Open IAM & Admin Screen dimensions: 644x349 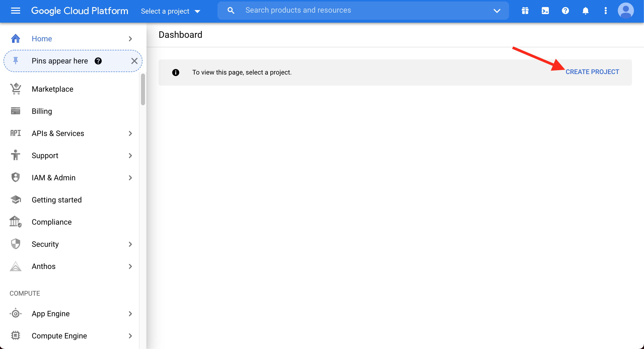tap(54, 178)
